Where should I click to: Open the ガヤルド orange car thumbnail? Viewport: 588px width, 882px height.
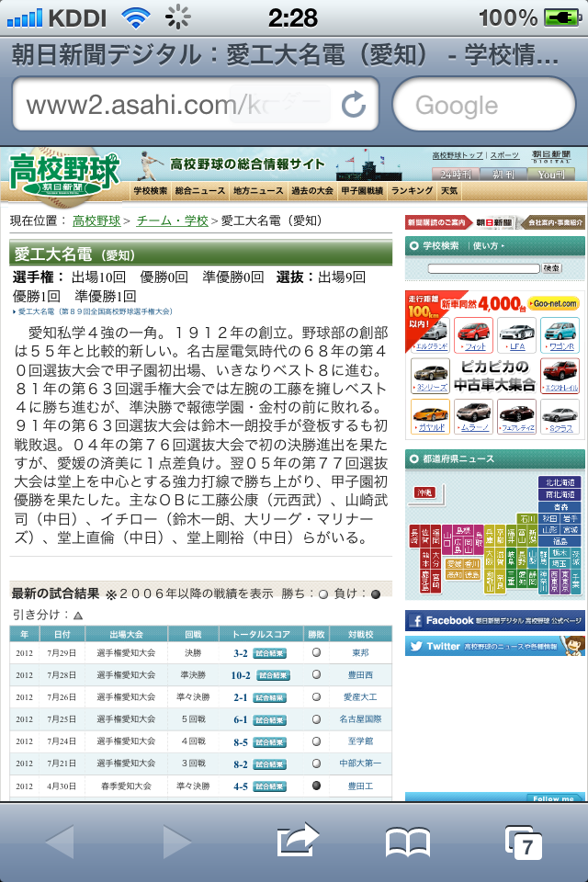point(431,416)
